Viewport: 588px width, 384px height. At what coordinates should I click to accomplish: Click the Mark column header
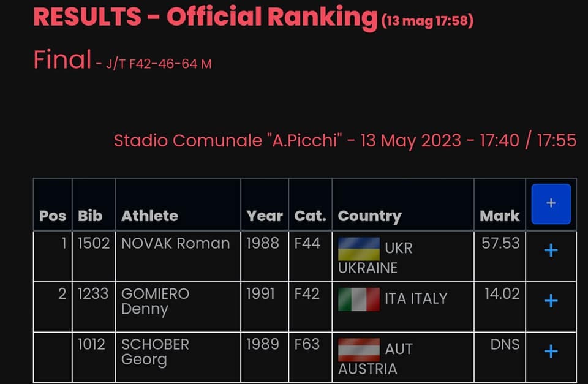click(500, 216)
